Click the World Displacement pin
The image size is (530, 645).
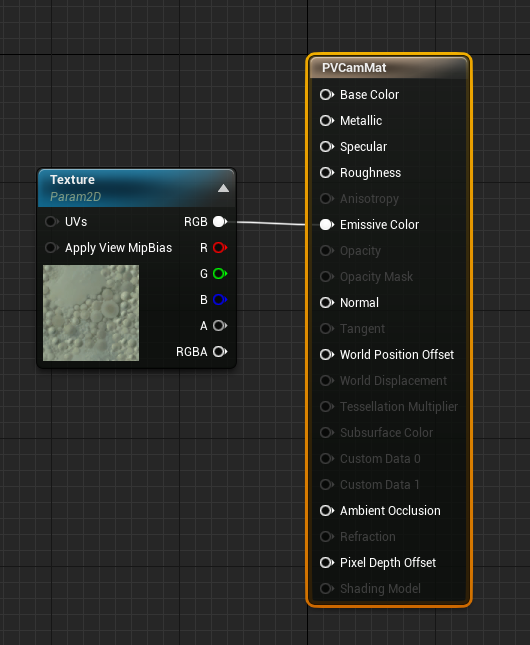[x=327, y=381]
